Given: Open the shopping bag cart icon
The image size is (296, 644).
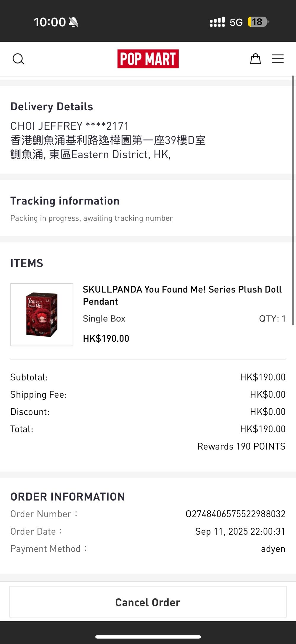Looking at the screenshot, I should click(255, 59).
